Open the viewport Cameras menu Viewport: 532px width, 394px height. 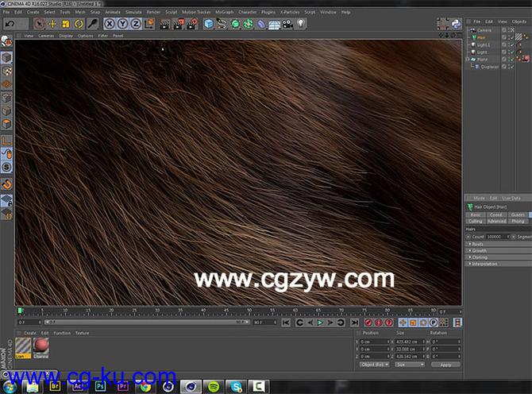click(46, 36)
